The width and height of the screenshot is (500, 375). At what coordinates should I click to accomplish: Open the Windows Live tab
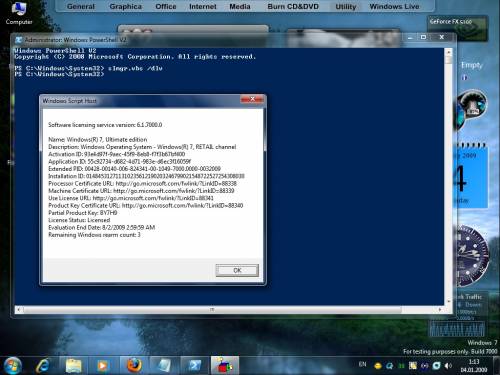[x=394, y=6]
